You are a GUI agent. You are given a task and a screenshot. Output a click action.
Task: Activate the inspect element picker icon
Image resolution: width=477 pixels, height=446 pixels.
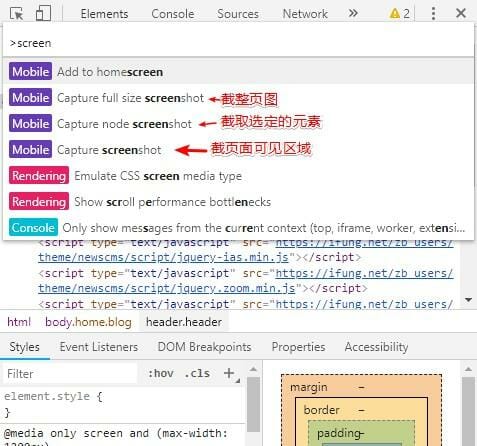[16, 14]
